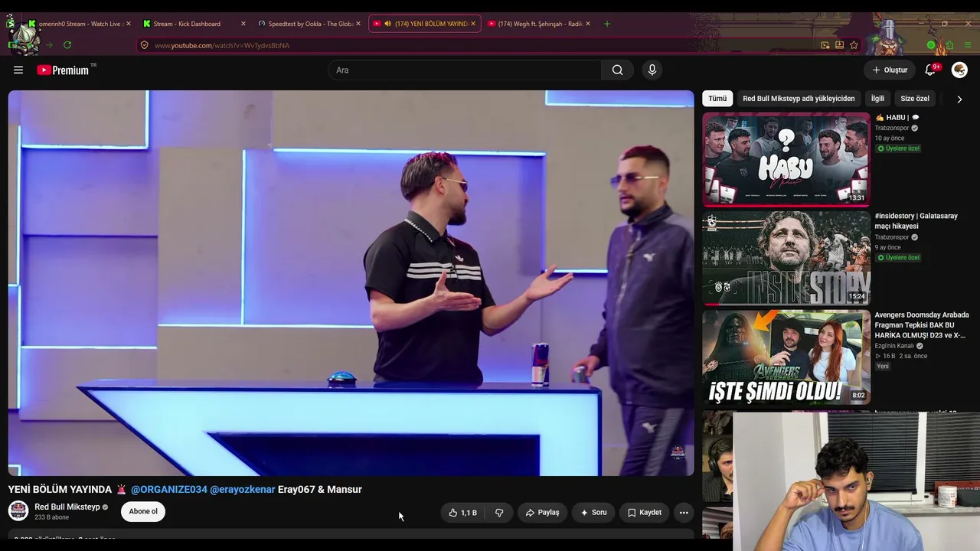Click the browser address bar URL

point(222,45)
